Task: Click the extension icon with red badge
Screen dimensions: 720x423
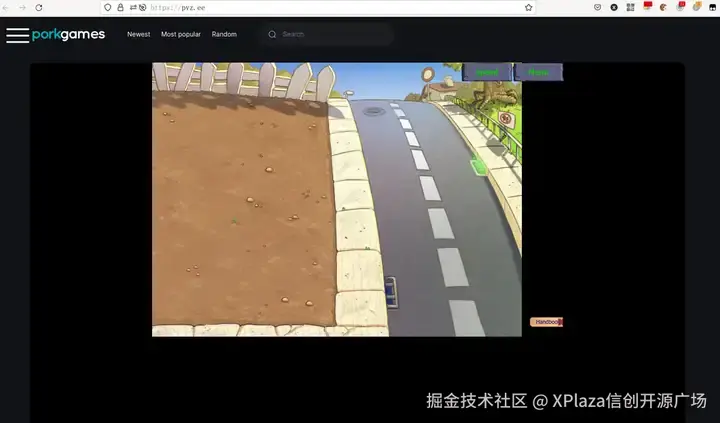Action: click(681, 6)
